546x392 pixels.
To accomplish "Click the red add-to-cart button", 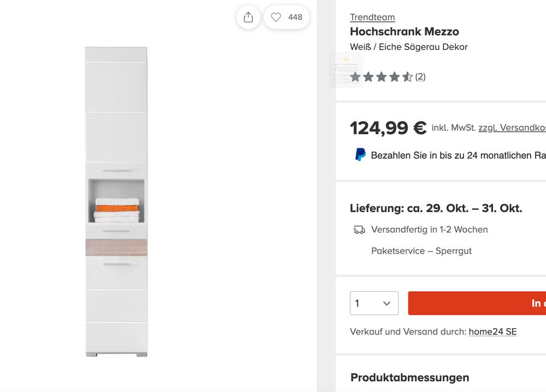I will tap(477, 303).
